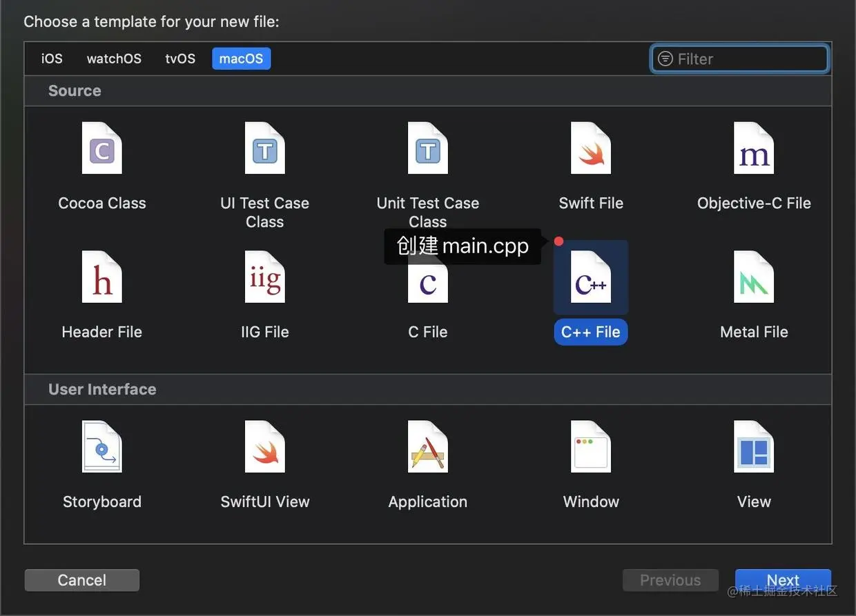The width and height of the screenshot is (856, 616).
Task: Click the "Header File" label
Action: click(x=101, y=332)
